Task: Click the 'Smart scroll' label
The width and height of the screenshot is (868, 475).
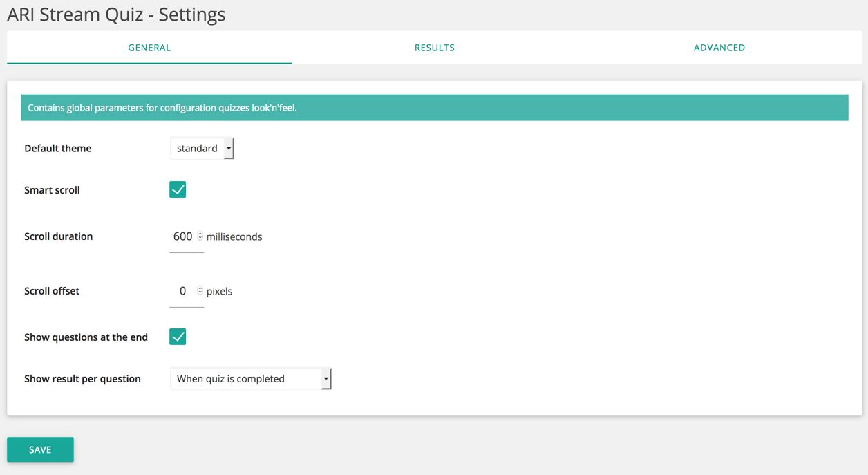Action: [52, 190]
